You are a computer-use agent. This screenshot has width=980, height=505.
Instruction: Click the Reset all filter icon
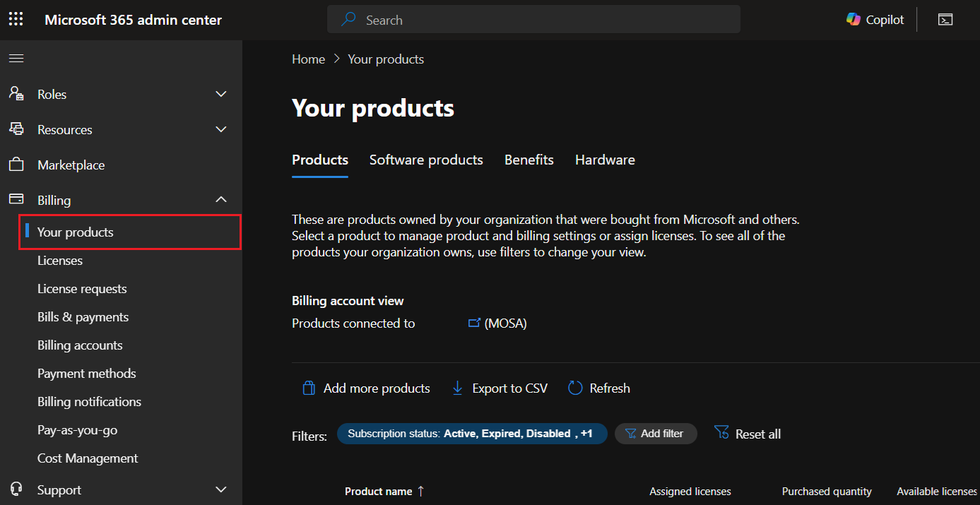click(721, 433)
